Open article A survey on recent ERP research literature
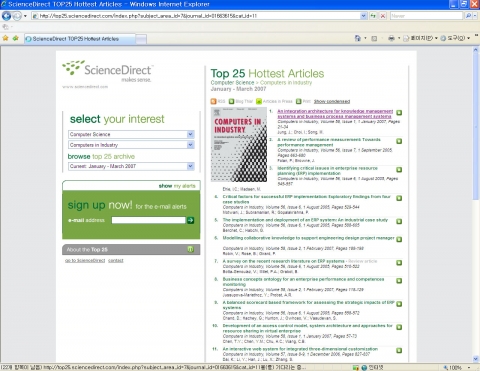This screenshot has width=480, height=371. (283, 261)
